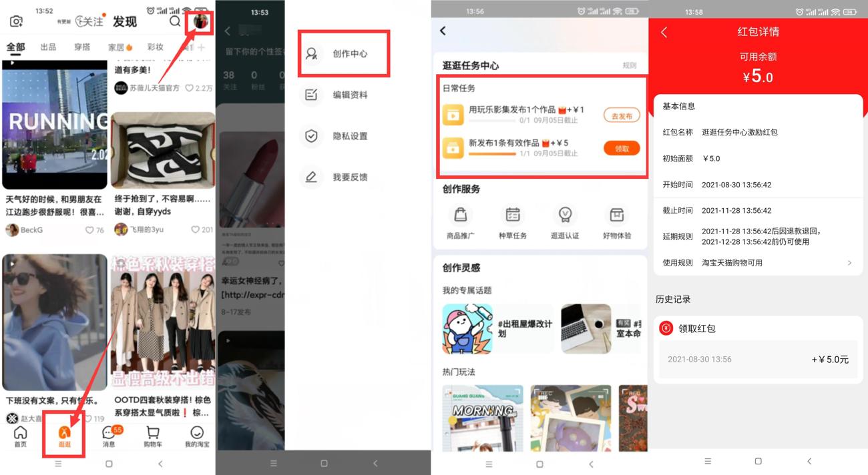Viewport: 868px width, 475px height.
Task: Tap the 领取 button for the completed task
Action: point(620,148)
